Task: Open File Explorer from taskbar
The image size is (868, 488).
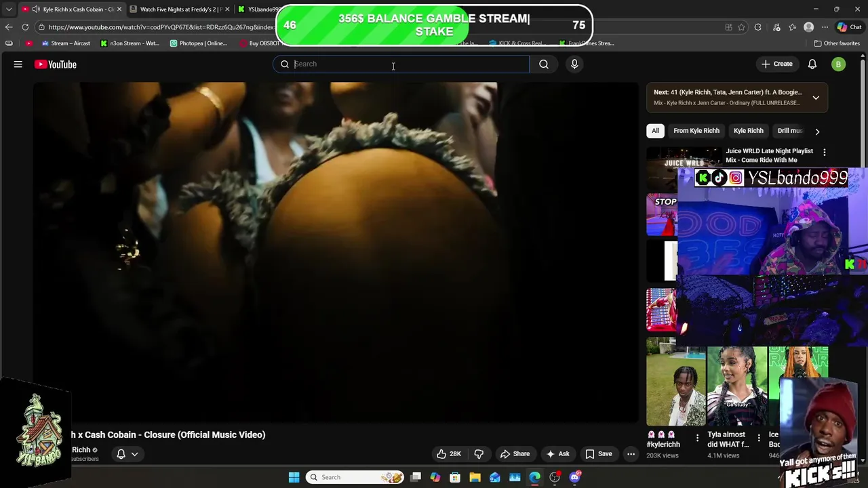Action: [x=475, y=477]
